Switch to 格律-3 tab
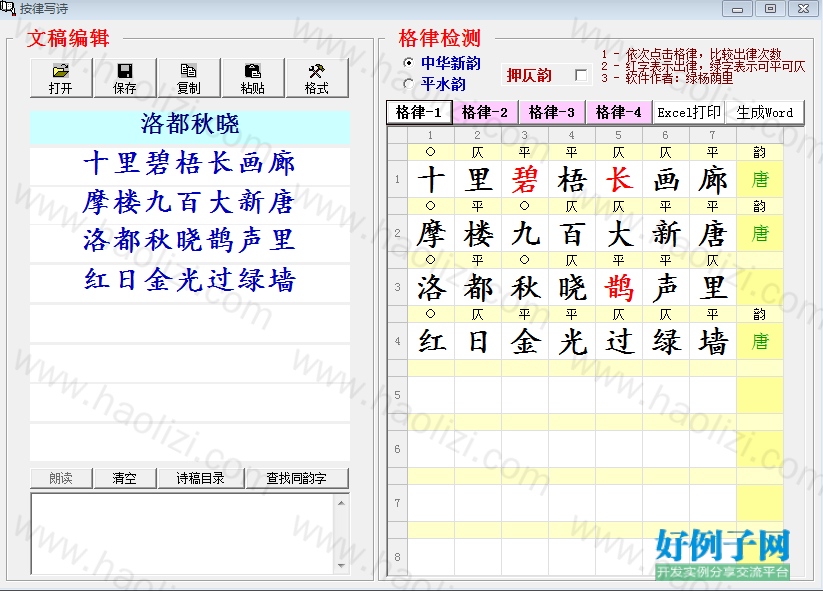Viewport: 823px width, 591px height. point(552,112)
